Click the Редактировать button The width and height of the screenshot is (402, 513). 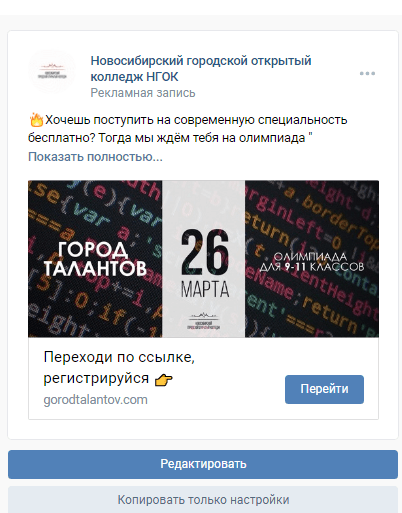[x=203, y=464]
